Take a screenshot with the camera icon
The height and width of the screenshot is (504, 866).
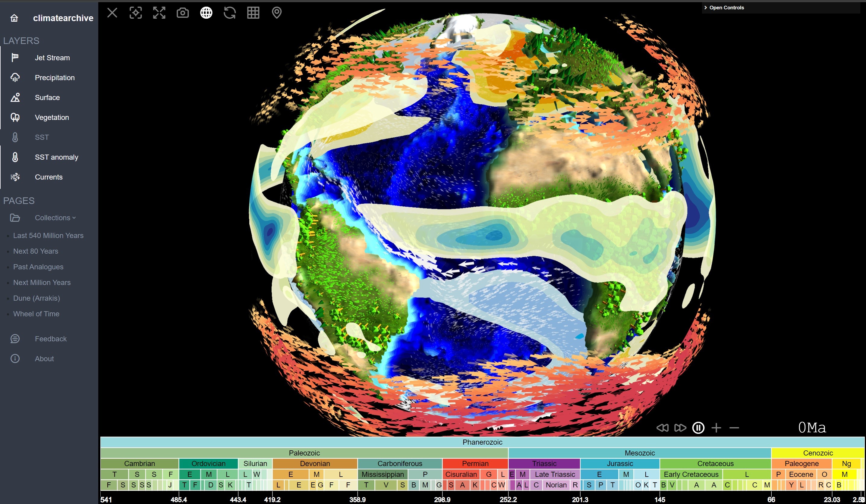pyautogui.click(x=182, y=13)
